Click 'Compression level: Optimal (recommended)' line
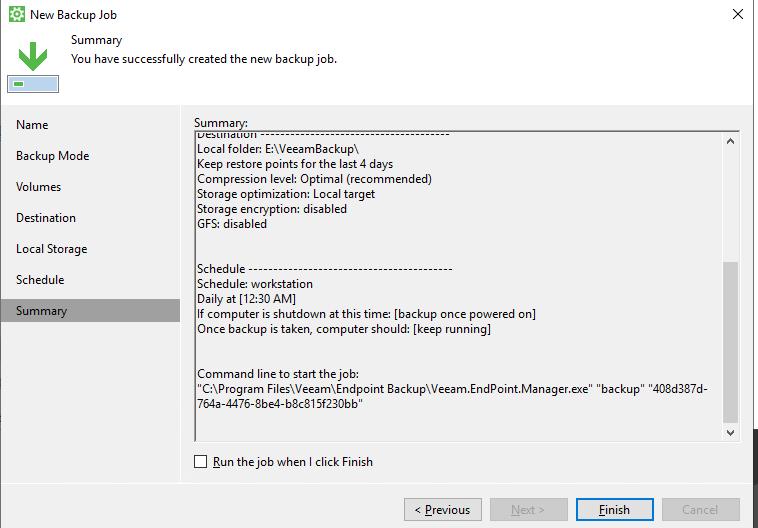 [x=314, y=179]
